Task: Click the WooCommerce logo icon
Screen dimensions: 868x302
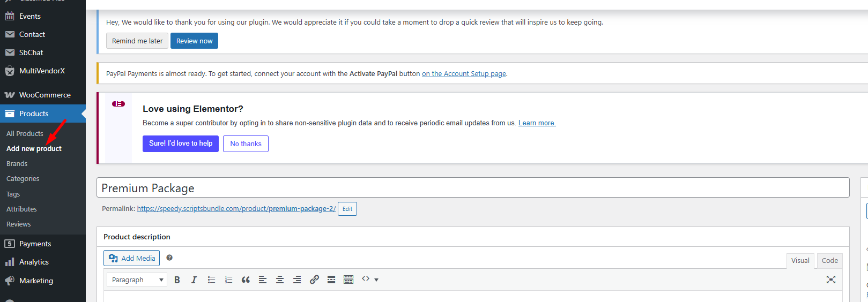Action: (10, 95)
